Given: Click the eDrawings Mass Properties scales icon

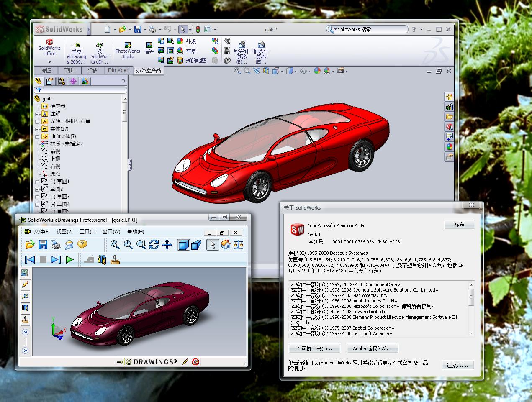Looking at the screenshot, I should pyautogui.click(x=239, y=245).
